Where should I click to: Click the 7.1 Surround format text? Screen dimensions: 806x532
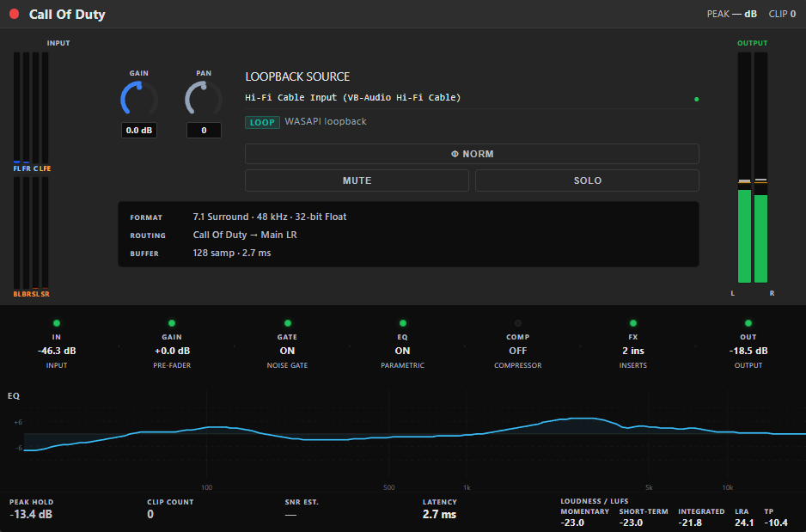click(x=269, y=217)
